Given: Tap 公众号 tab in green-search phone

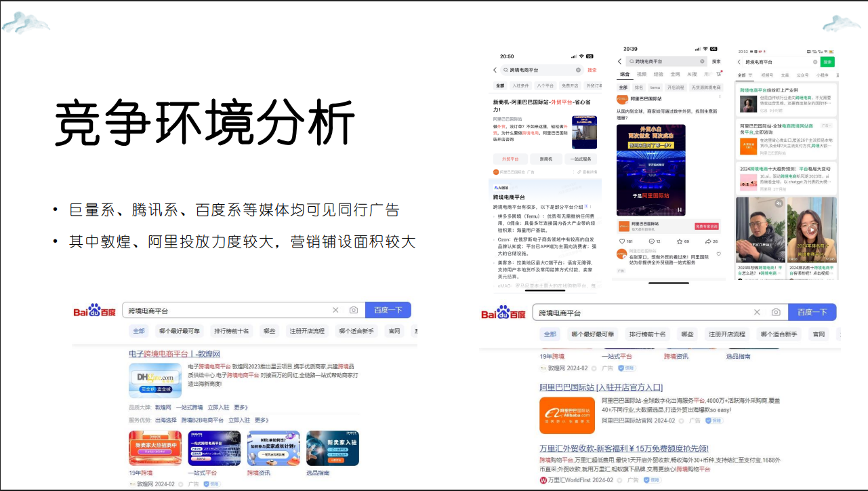Looking at the screenshot, I should 802,75.
